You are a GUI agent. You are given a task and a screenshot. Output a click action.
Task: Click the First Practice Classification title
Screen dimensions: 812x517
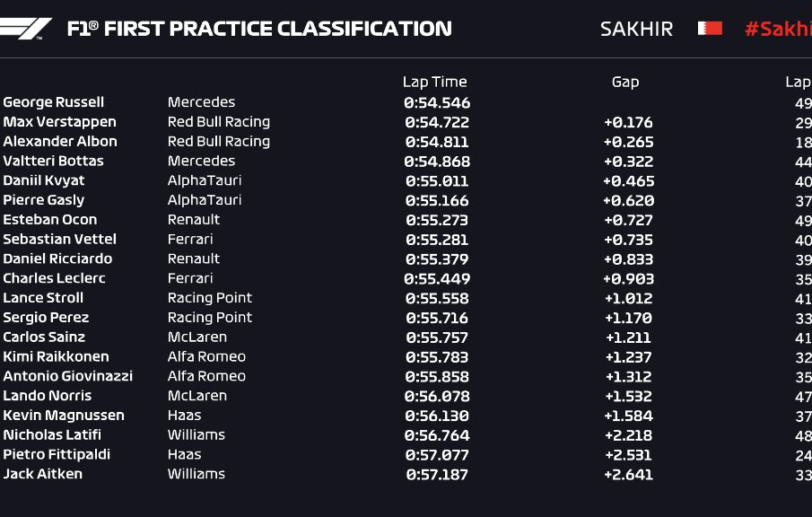(259, 29)
